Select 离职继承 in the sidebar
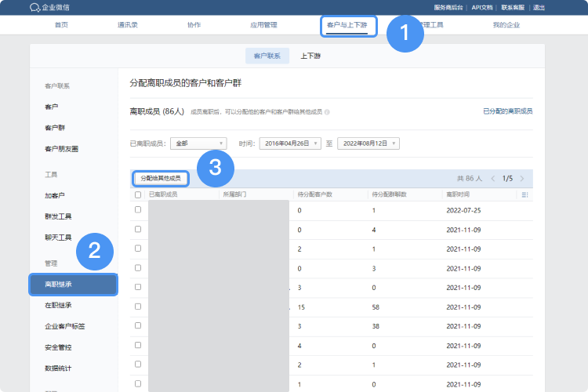Viewport: 588px width, 392px height. pyautogui.click(x=73, y=284)
